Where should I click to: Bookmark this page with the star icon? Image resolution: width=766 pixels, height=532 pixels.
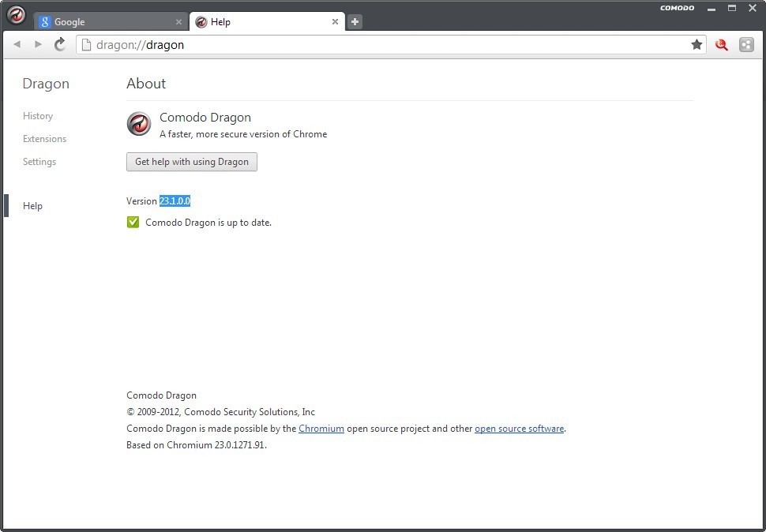tap(697, 45)
